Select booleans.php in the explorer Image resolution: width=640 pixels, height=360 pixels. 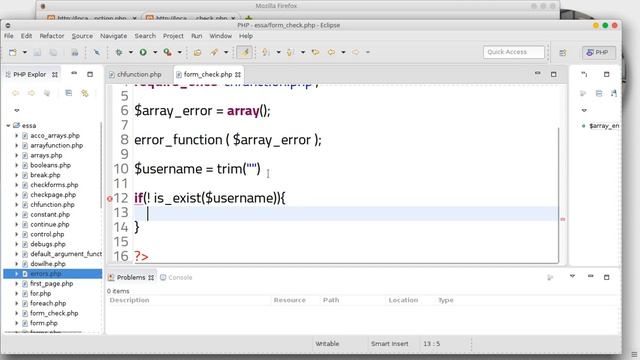point(50,165)
